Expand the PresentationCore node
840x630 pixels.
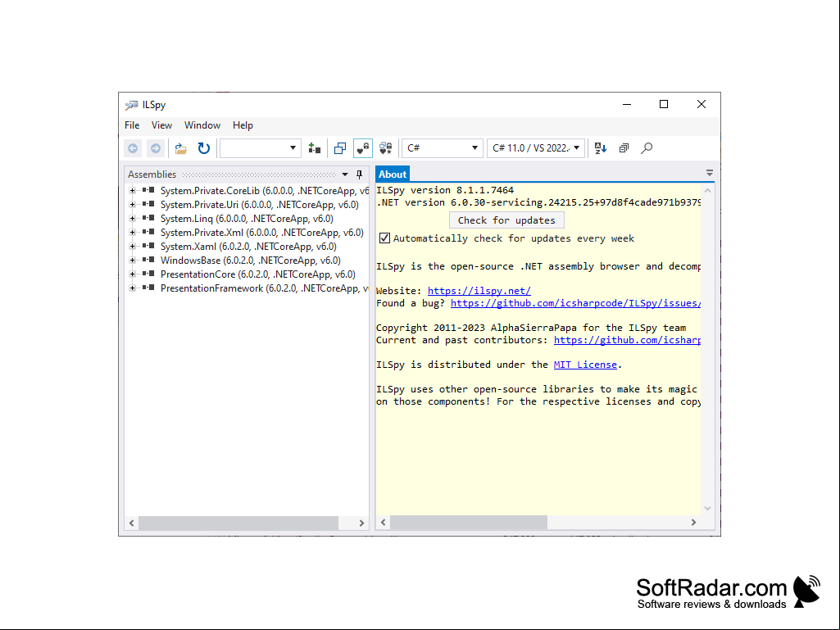click(x=132, y=274)
